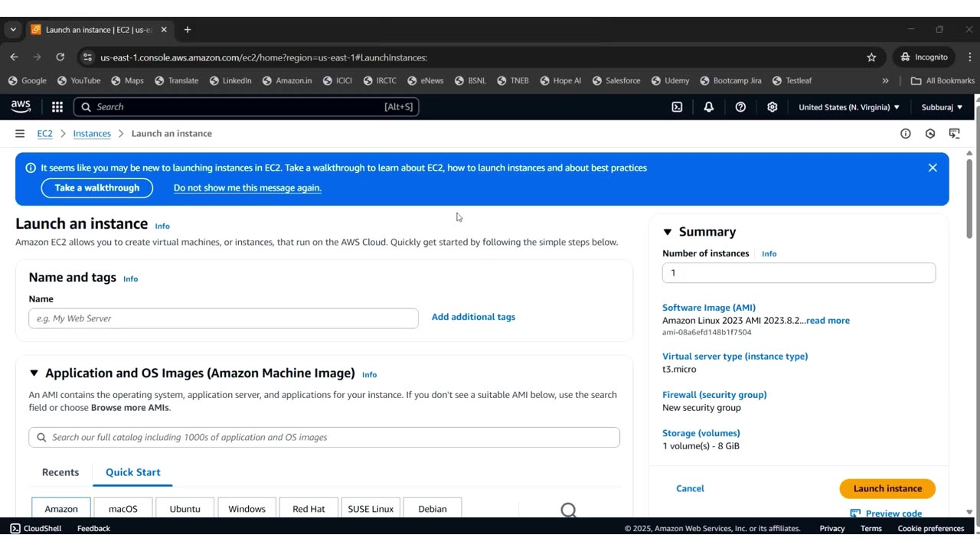Focus the AWS console search box

point(247,107)
